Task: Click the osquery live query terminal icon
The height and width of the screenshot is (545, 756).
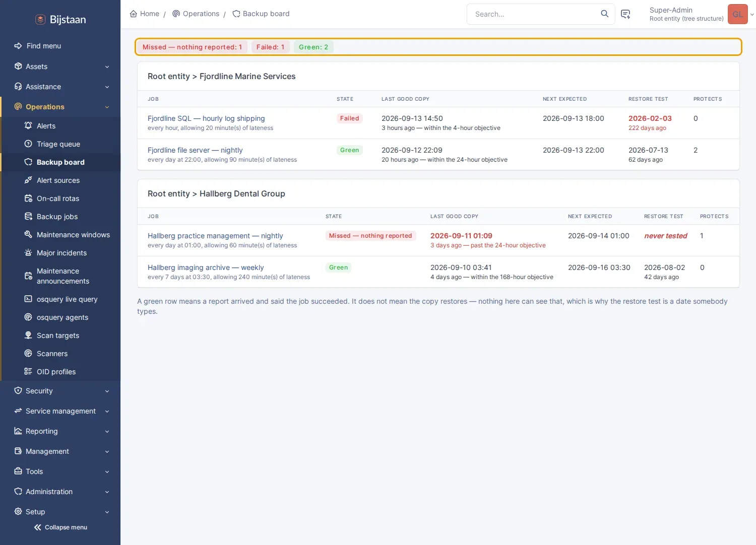Action: click(28, 299)
